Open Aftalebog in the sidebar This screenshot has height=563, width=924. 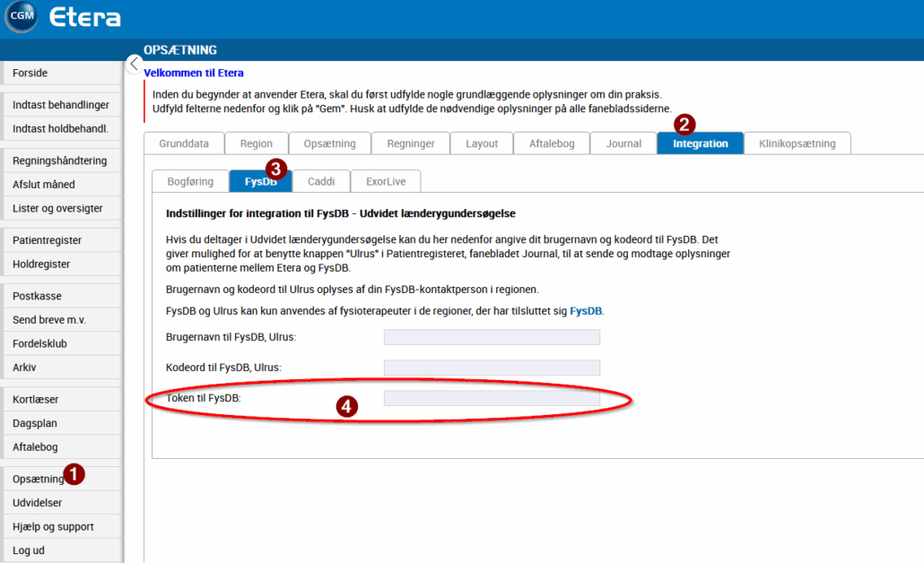tap(61, 447)
